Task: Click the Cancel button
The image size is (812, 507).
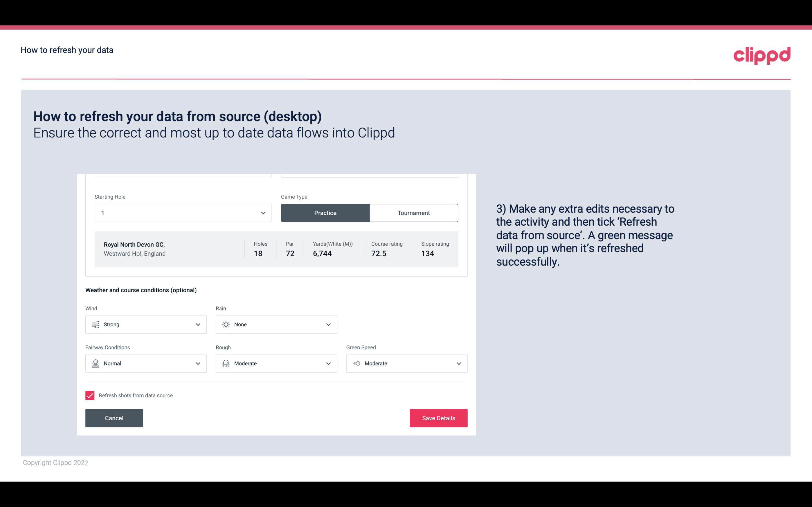Action: click(114, 418)
